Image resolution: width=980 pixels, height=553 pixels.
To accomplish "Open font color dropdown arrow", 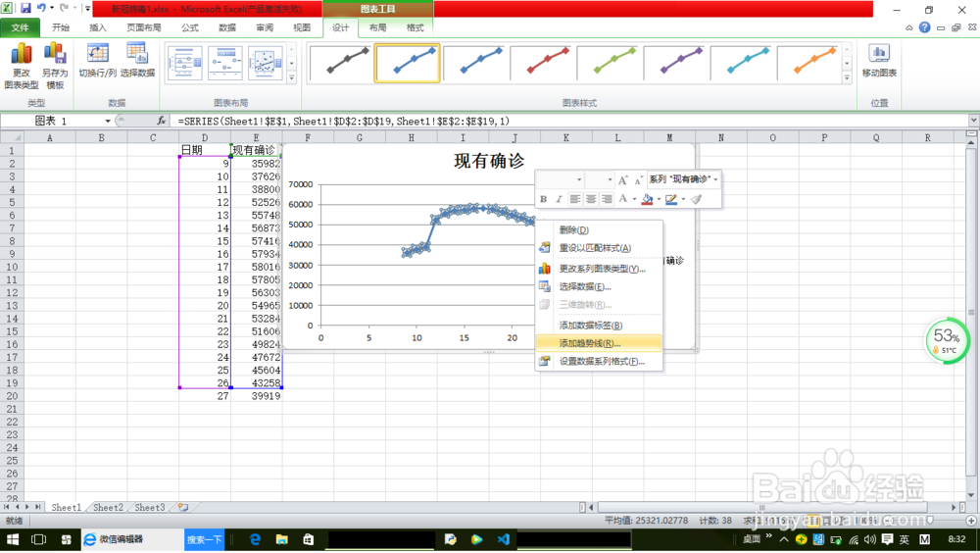I will (x=634, y=200).
